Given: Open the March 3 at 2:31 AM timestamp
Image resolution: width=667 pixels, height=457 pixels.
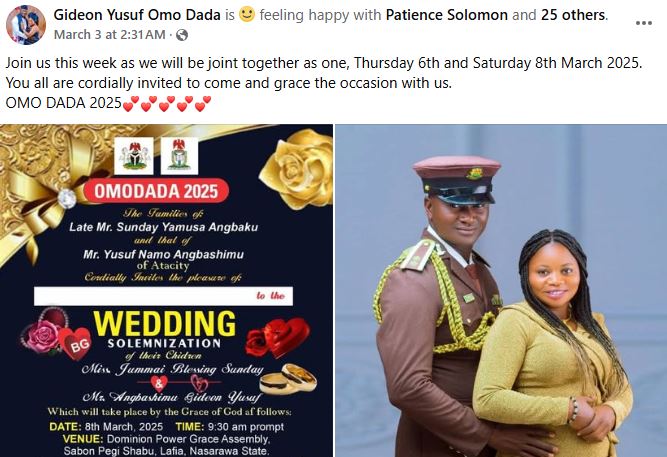Looking at the screenshot, I should pyautogui.click(x=110, y=34).
